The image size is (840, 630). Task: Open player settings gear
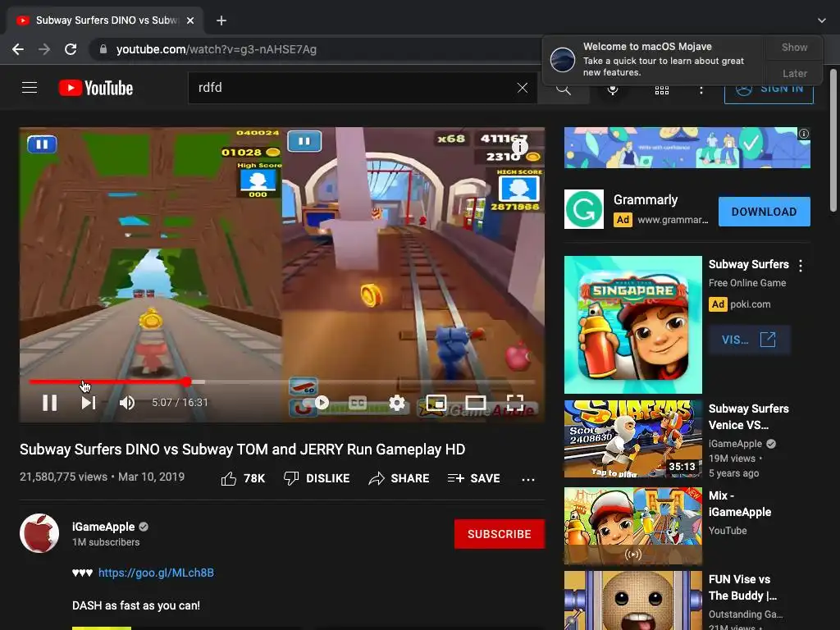click(x=397, y=403)
